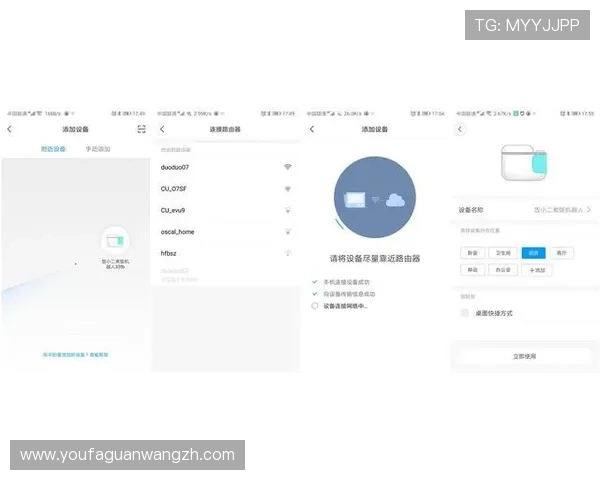This screenshot has width=600, height=480.
Task: Tap the Wi-Fi signal icon for CU_07SF
Action: tap(288, 189)
